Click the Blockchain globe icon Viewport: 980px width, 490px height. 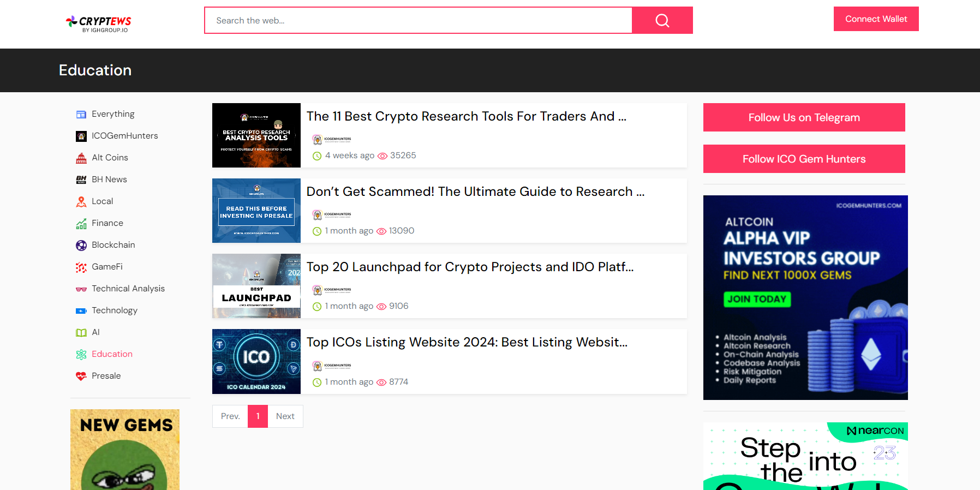(81, 246)
